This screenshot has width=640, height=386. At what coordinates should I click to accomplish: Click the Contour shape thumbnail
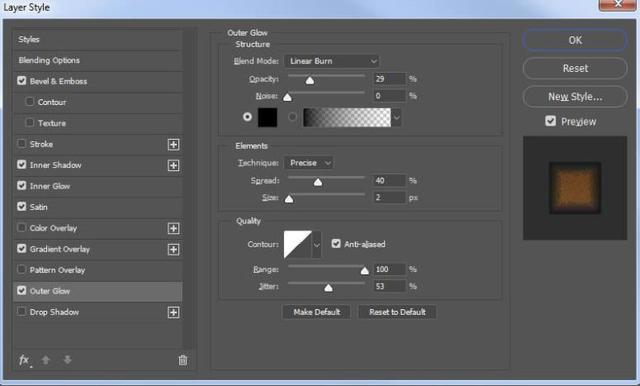pyautogui.click(x=298, y=244)
